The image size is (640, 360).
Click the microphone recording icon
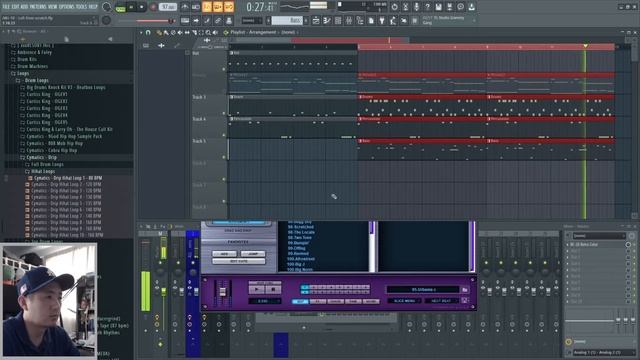click(416, 7)
